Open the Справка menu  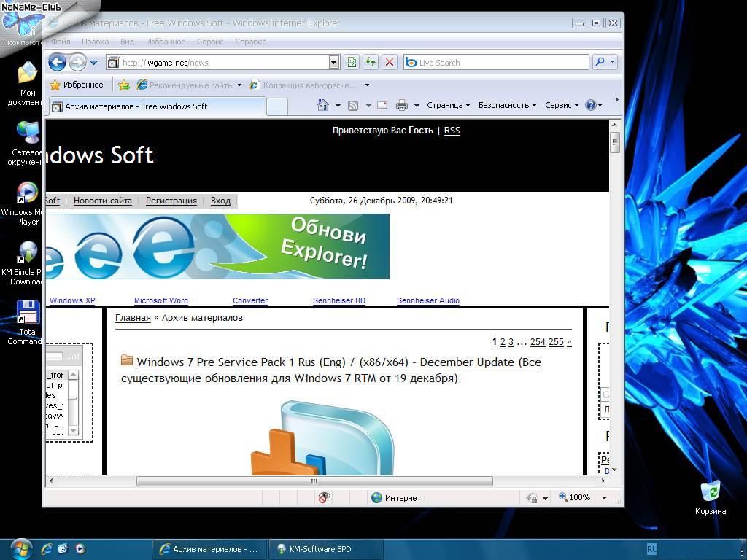[251, 42]
